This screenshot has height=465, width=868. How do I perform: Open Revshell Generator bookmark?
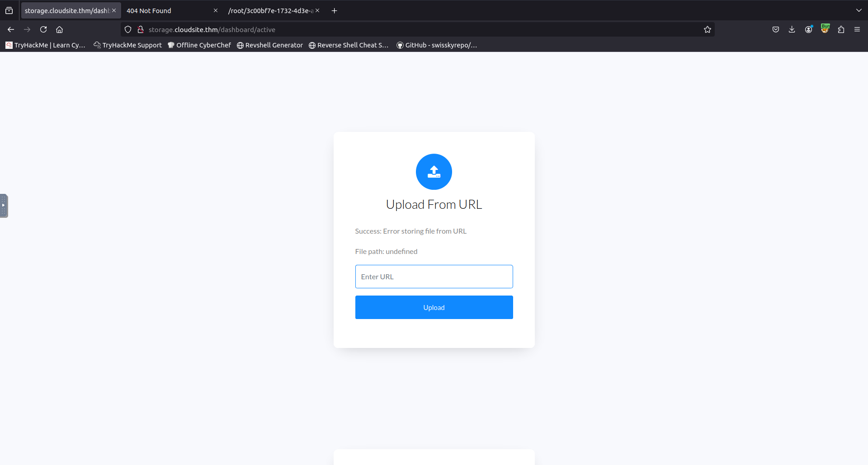point(269,45)
